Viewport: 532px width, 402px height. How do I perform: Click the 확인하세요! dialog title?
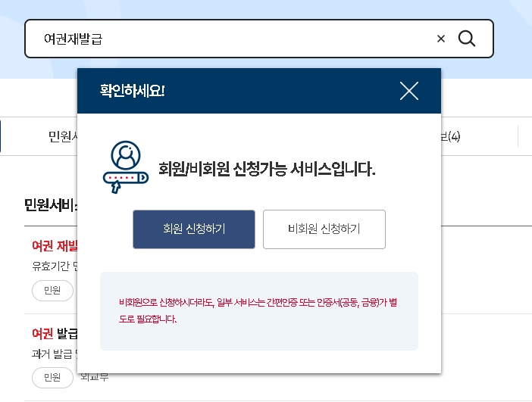pos(133,91)
